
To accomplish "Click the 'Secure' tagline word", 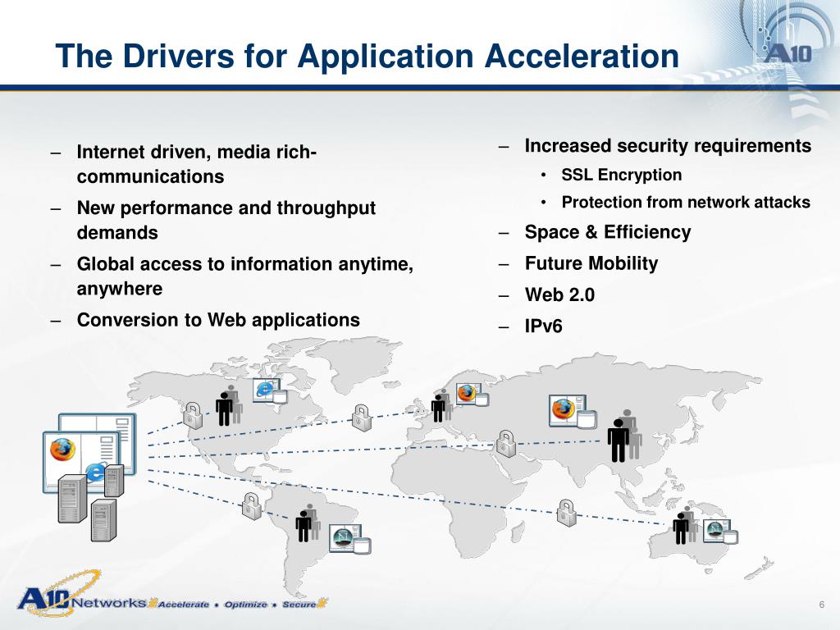I will pyautogui.click(x=299, y=605).
